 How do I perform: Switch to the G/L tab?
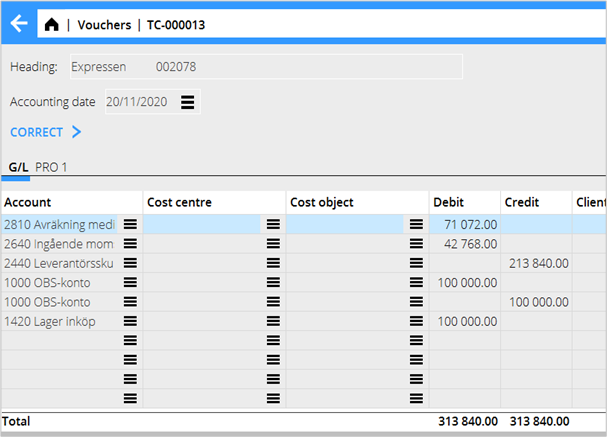click(x=17, y=167)
